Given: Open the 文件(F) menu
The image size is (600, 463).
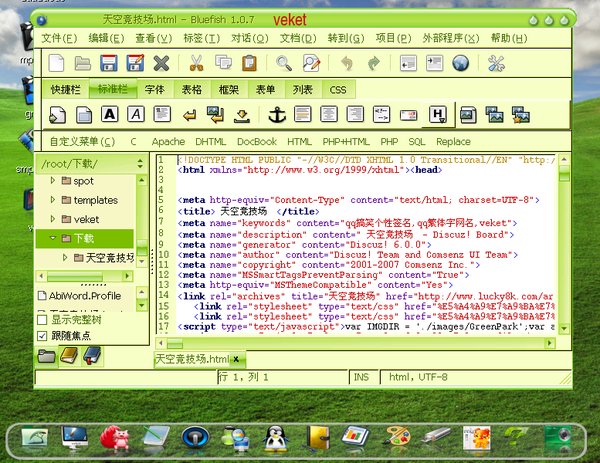Looking at the screenshot, I should coord(58,38).
